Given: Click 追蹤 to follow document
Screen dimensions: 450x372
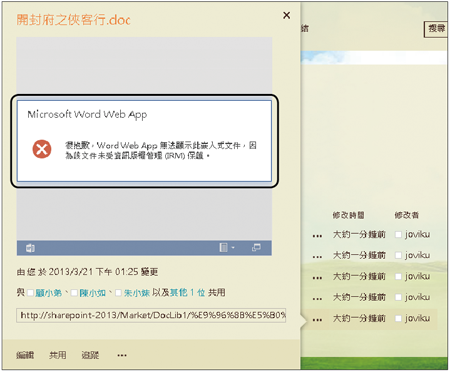Looking at the screenshot, I should [90, 355].
